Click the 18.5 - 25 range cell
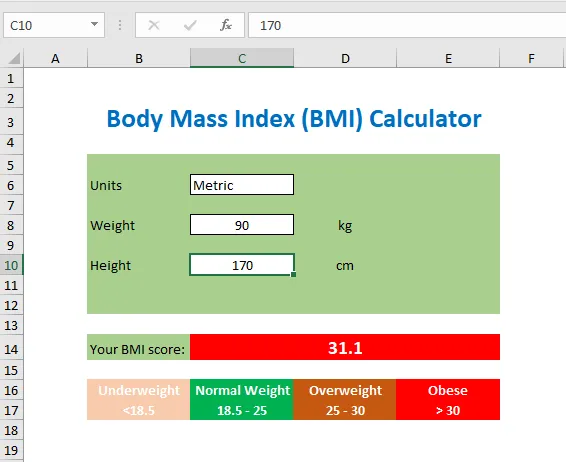This screenshot has width=566, height=462. pos(242,410)
